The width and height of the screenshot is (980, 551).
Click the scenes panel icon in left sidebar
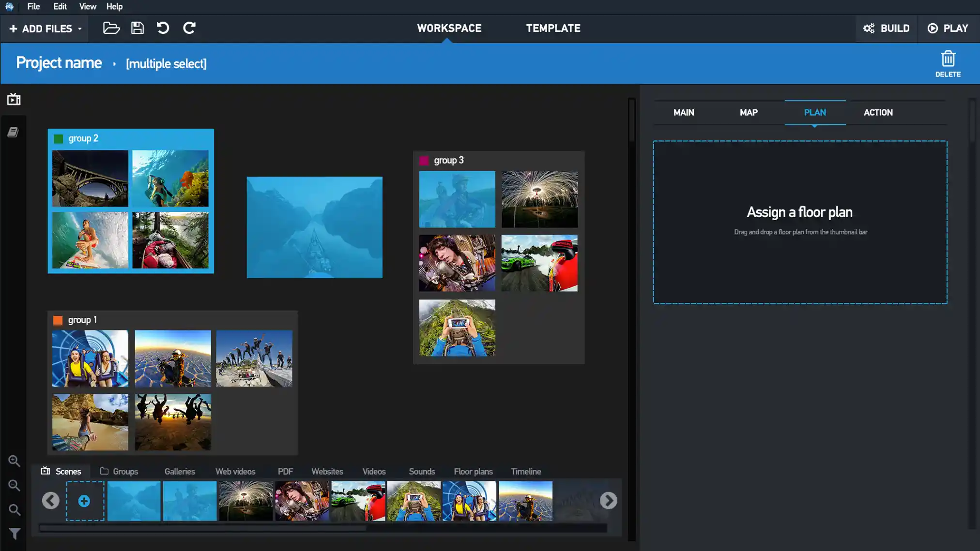tap(14, 99)
